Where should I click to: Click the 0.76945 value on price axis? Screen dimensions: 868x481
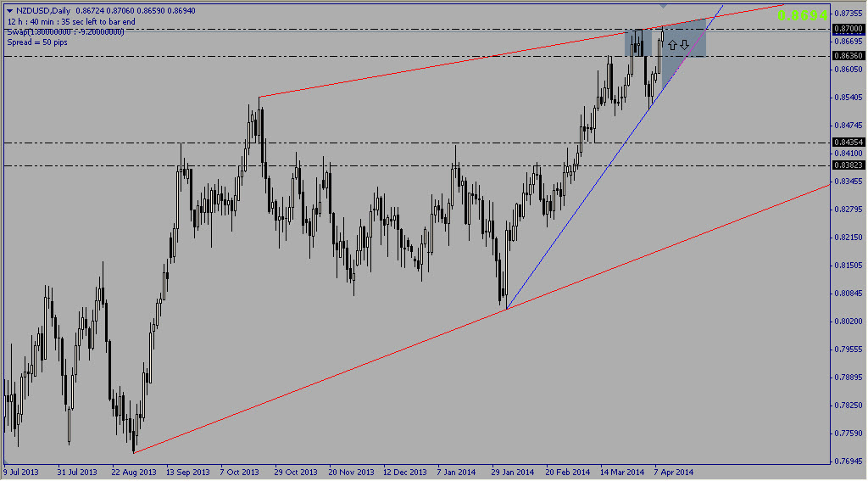click(848, 461)
